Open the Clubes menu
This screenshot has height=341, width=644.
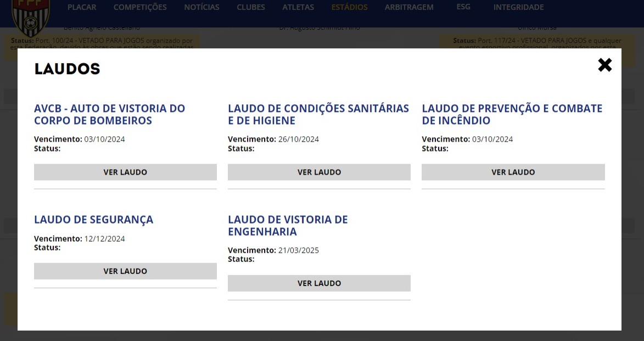pyautogui.click(x=250, y=7)
